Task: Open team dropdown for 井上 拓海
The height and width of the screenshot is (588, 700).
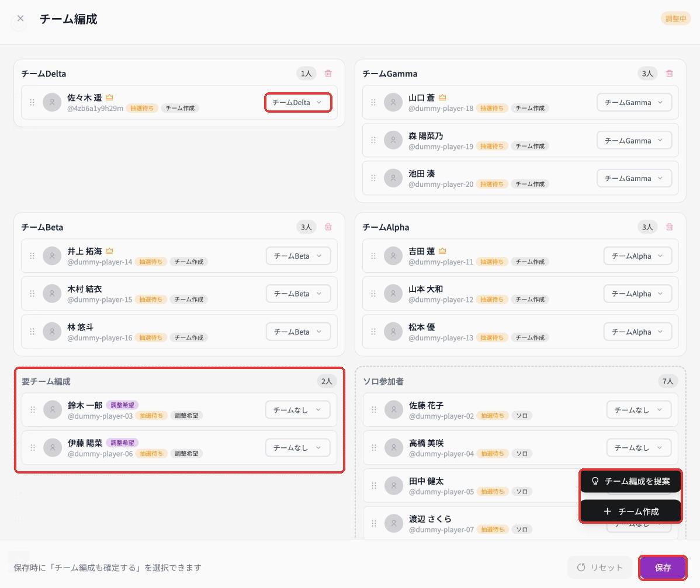Action: (298, 256)
